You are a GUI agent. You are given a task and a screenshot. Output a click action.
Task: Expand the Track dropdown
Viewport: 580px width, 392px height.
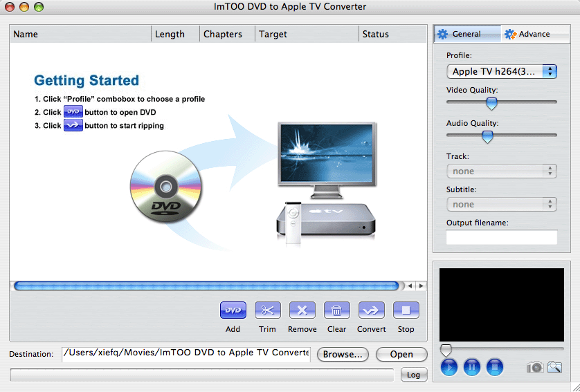pos(501,171)
